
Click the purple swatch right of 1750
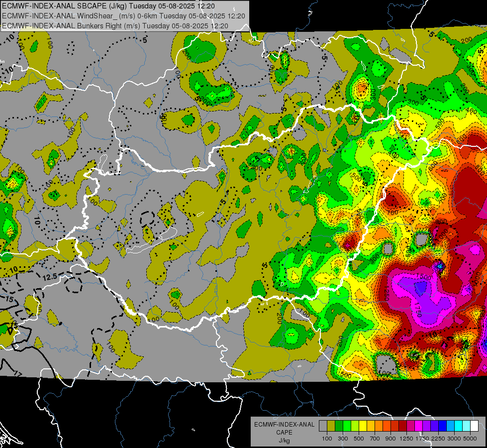coord(426,426)
